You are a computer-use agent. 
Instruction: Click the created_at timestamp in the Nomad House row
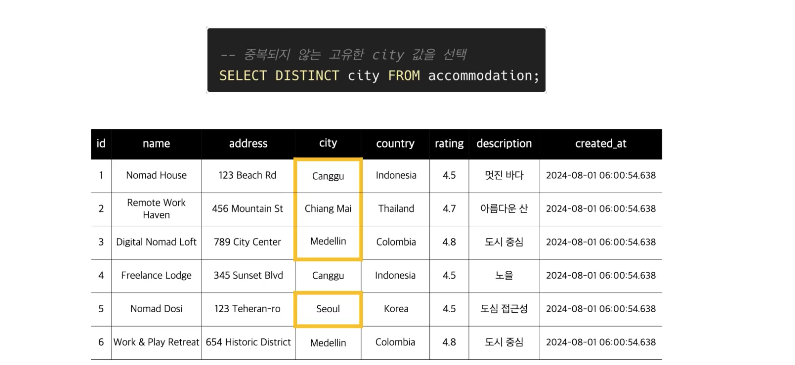click(601, 175)
